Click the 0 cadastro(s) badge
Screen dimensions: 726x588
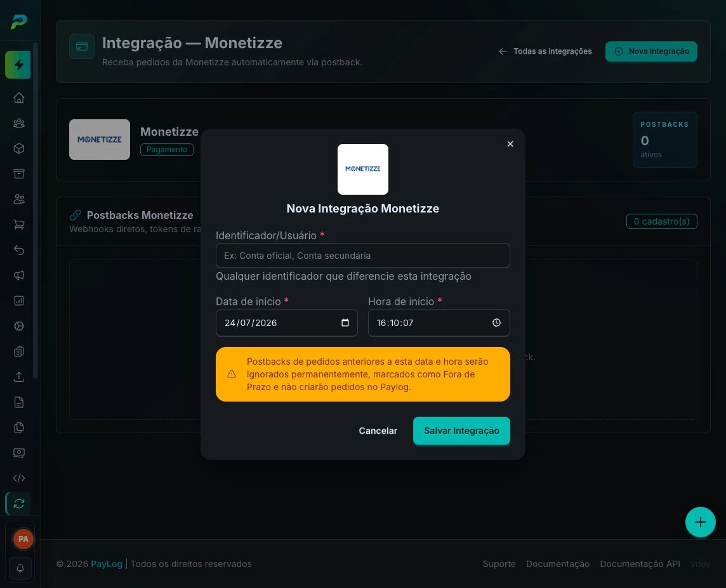pyautogui.click(x=662, y=221)
